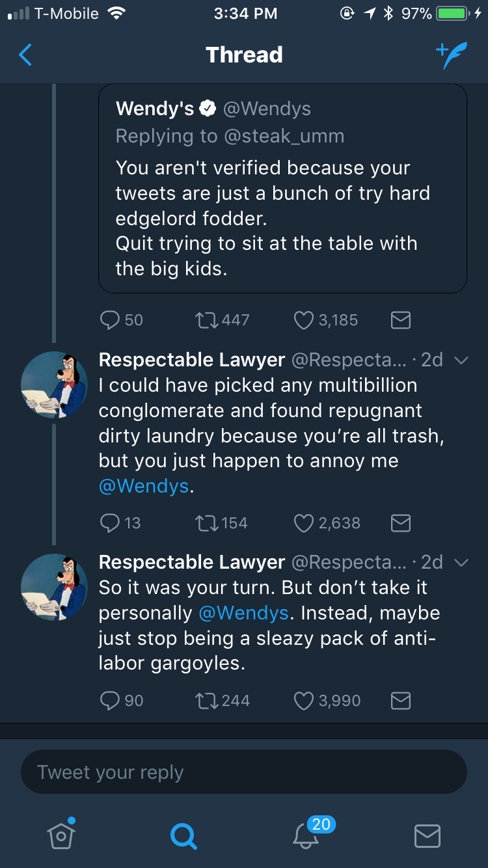
Task: Retweet the Wendy's tweet with 447 retweets
Action: (x=206, y=320)
